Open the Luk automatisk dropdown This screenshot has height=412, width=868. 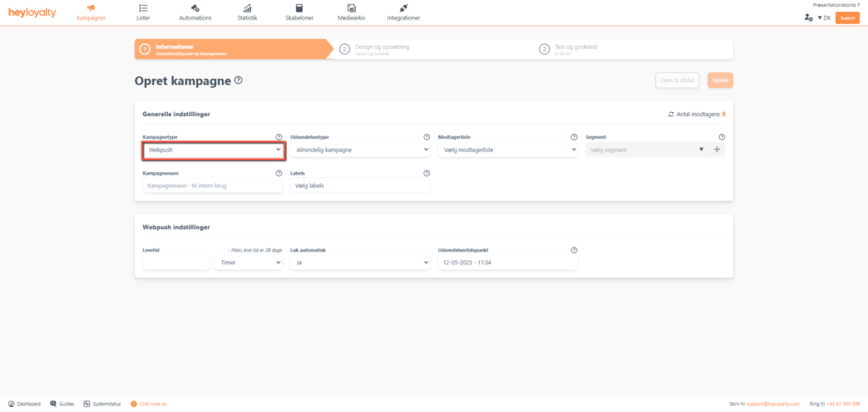pos(359,263)
